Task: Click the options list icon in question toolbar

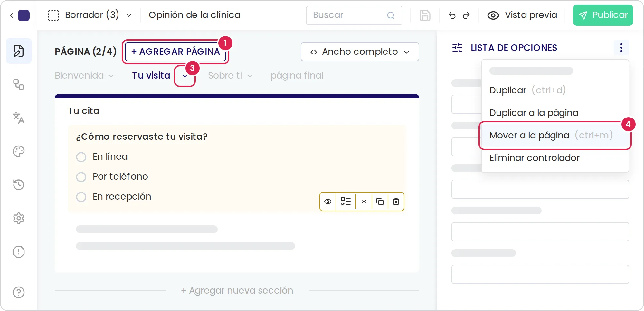Action: tap(346, 202)
